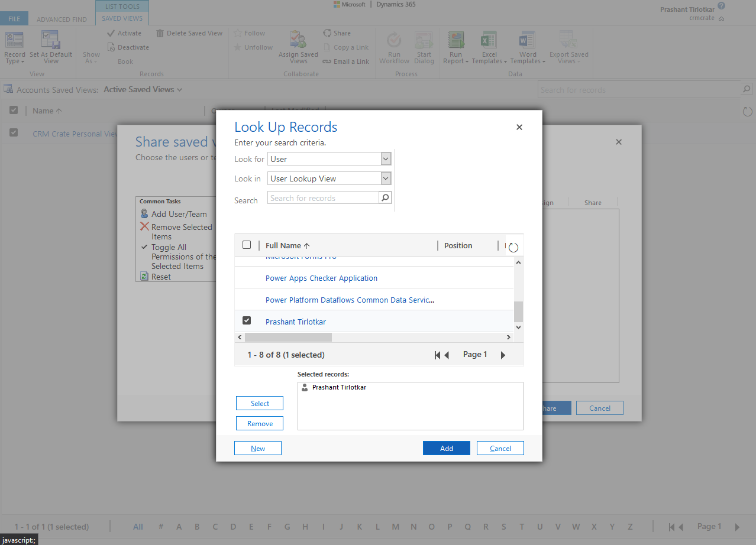Uncheck CRM Crate Personal View row checkbox
Viewport: 756px width, 545px height.
pyautogui.click(x=14, y=132)
